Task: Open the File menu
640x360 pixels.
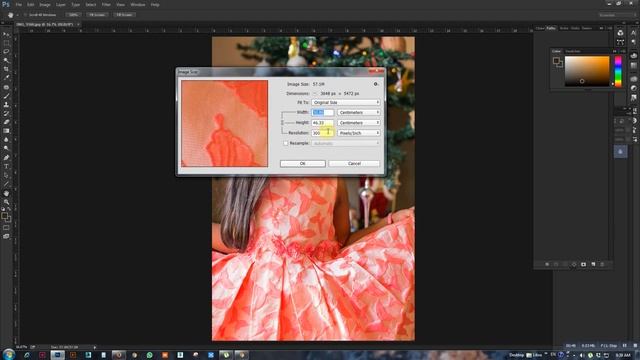Action: pos(19,4)
